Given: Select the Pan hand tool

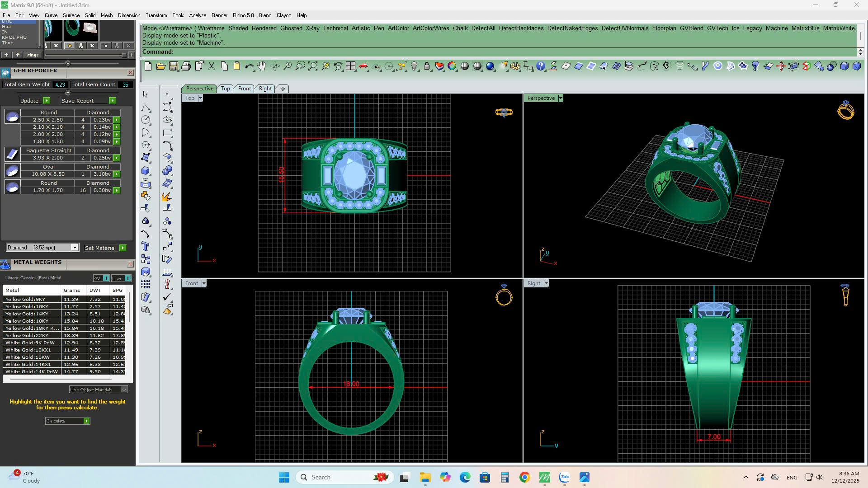Looking at the screenshot, I should [262, 66].
